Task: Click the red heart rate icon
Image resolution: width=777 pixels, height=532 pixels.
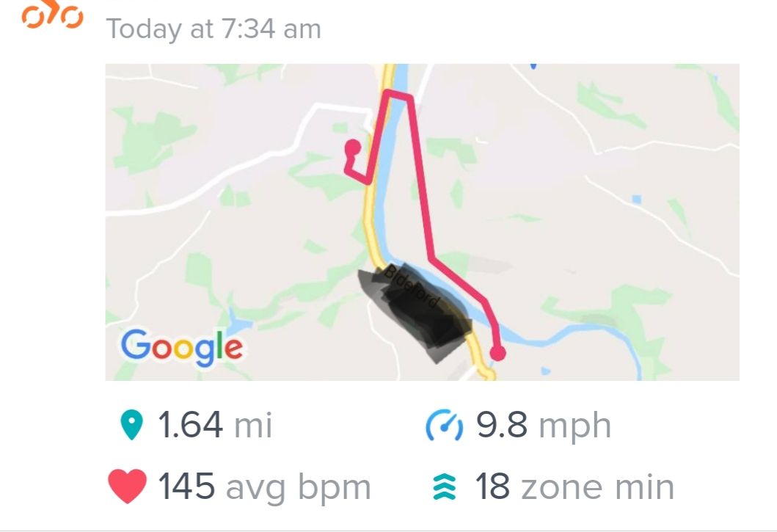Action: [128, 487]
